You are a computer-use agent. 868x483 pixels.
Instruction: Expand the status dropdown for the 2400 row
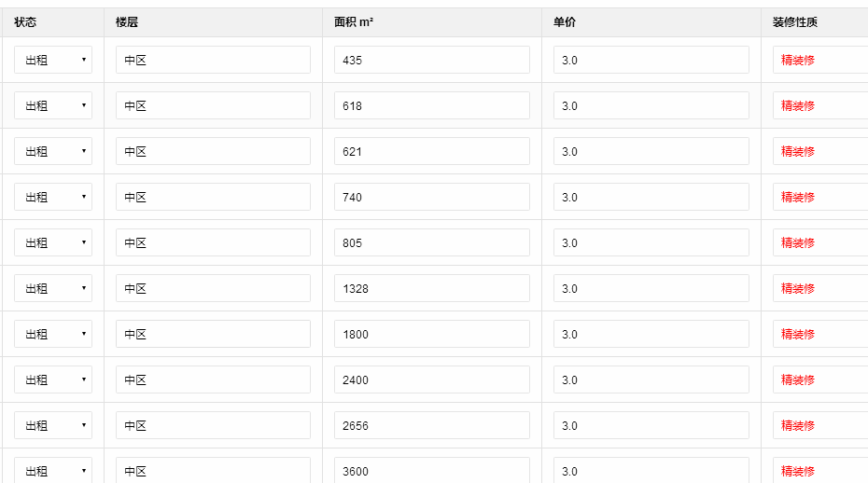coord(53,379)
